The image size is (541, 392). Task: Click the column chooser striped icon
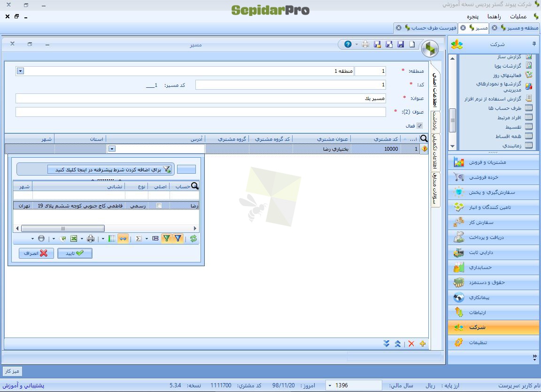[112, 238]
